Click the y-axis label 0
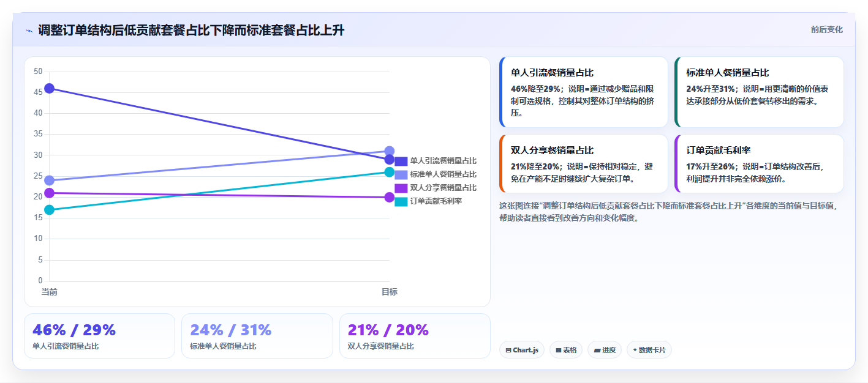Image resolution: width=868 pixels, height=383 pixels. tap(40, 281)
